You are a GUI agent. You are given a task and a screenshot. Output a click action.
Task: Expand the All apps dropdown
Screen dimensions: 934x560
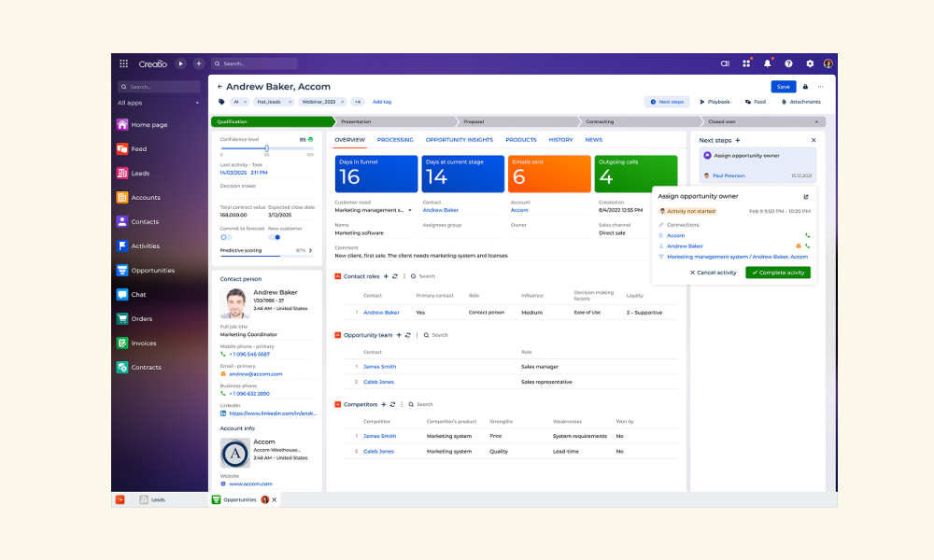(159, 103)
